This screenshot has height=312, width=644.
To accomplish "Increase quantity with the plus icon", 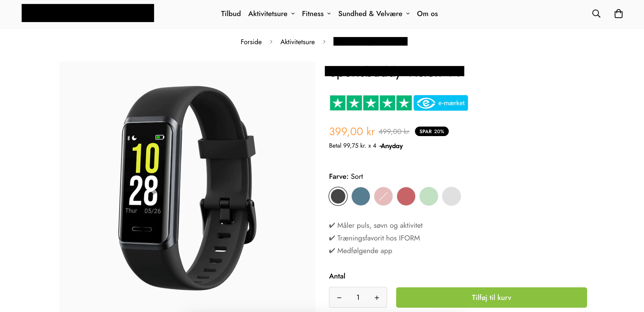I will tap(377, 298).
